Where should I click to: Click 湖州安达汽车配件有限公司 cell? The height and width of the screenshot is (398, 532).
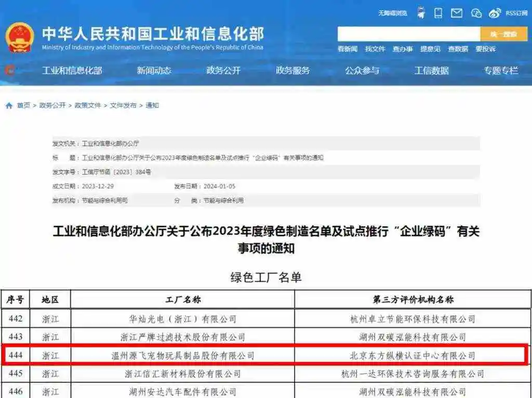[182, 392]
